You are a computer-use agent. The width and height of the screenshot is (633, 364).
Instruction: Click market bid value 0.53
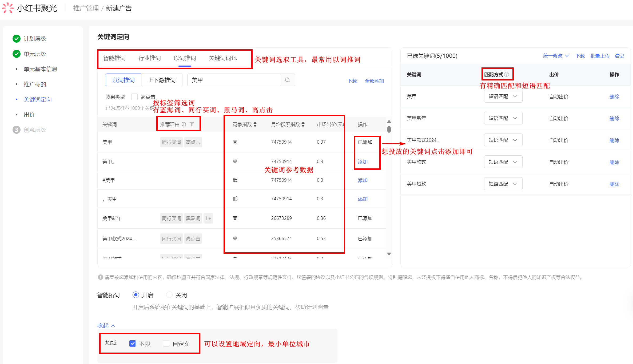click(321, 238)
